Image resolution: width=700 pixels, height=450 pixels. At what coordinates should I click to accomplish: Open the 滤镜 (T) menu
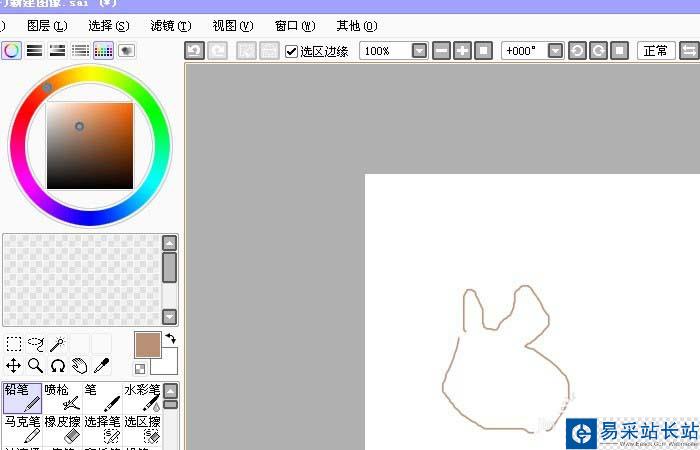171,26
